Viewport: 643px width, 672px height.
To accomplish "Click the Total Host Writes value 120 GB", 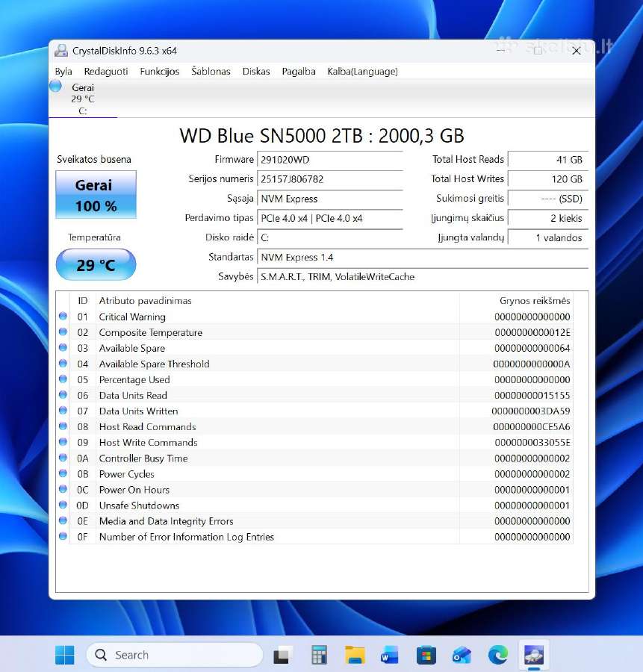I will 548,179.
